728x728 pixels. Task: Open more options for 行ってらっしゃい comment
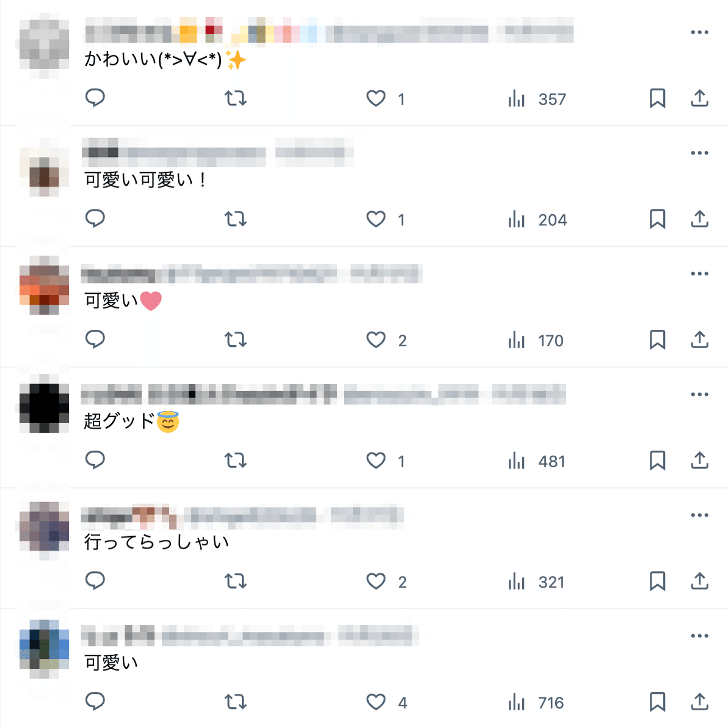(x=699, y=515)
